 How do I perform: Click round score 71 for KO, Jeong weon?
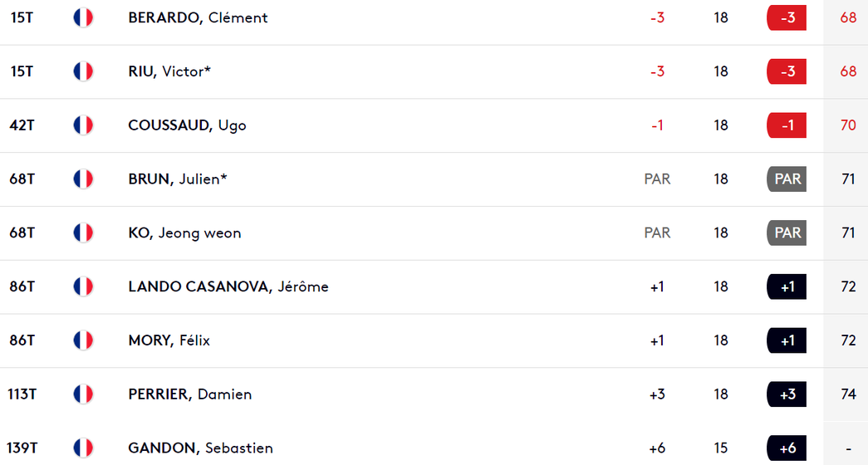click(848, 232)
